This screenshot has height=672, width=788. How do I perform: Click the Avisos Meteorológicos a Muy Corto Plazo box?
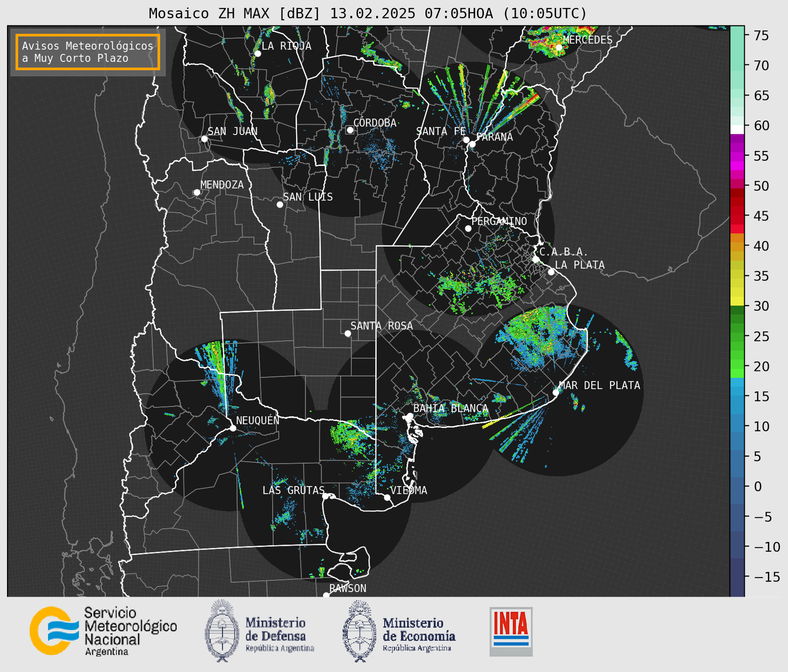coord(88,52)
